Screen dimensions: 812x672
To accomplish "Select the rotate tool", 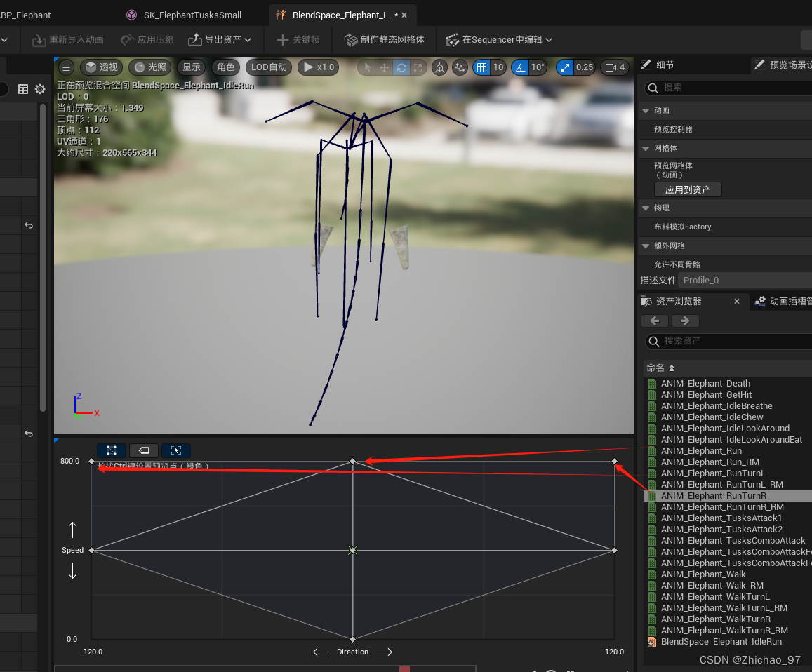I will (401, 67).
